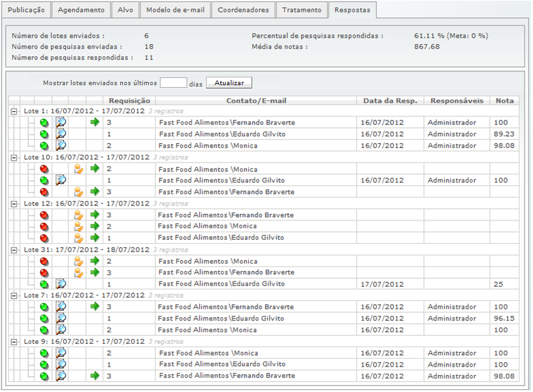Click red status ball for Fernando Braverte in Lote 12

[x=44, y=215]
